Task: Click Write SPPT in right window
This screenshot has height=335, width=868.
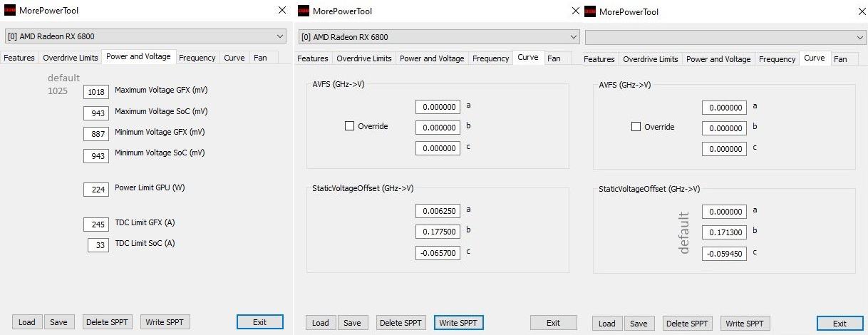Action: click(745, 324)
